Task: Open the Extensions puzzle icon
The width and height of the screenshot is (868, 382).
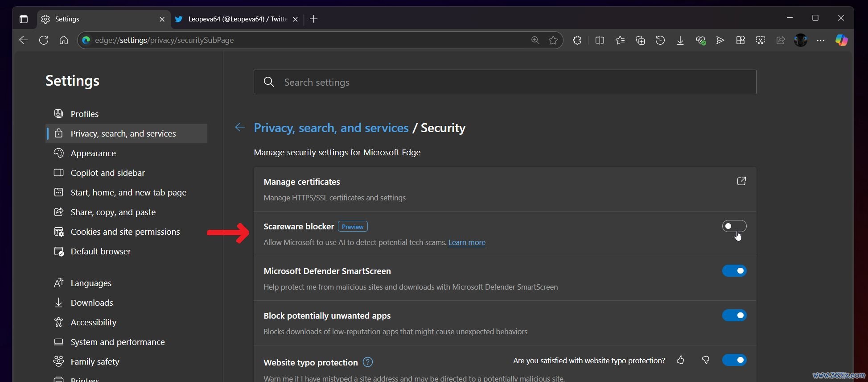Action: coord(577,40)
